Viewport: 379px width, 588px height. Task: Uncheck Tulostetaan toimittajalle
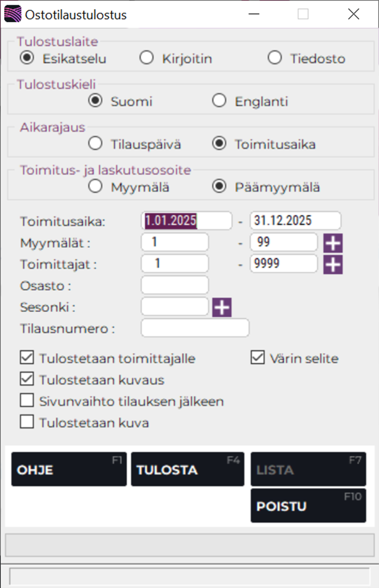pyautogui.click(x=26, y=358)
